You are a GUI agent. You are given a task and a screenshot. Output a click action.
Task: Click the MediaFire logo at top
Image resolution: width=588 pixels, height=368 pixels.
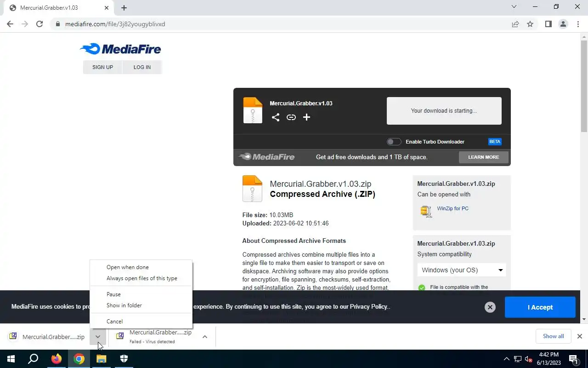(x=120, y=49)
